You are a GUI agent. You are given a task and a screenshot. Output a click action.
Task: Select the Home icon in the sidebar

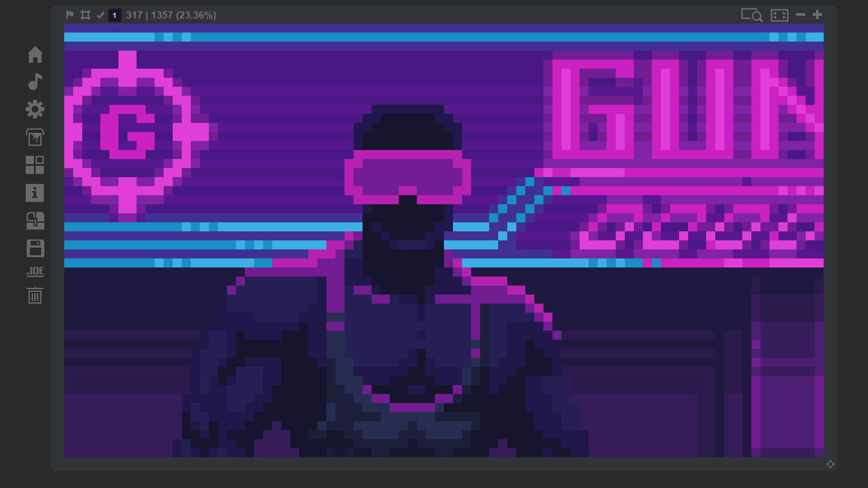(35, 55)
